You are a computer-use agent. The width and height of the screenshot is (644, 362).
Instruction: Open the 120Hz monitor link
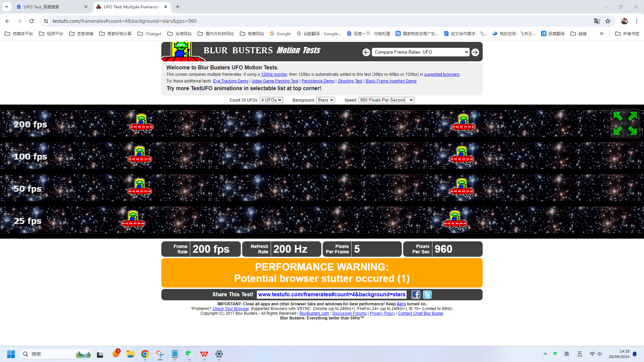pyautogui.click(x=274, y=74)
